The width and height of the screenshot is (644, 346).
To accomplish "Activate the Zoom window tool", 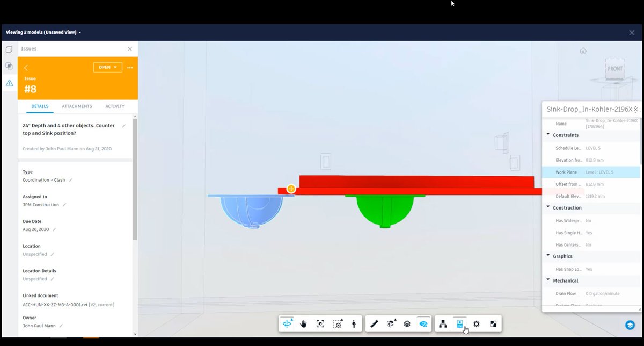I will [337, 324].
